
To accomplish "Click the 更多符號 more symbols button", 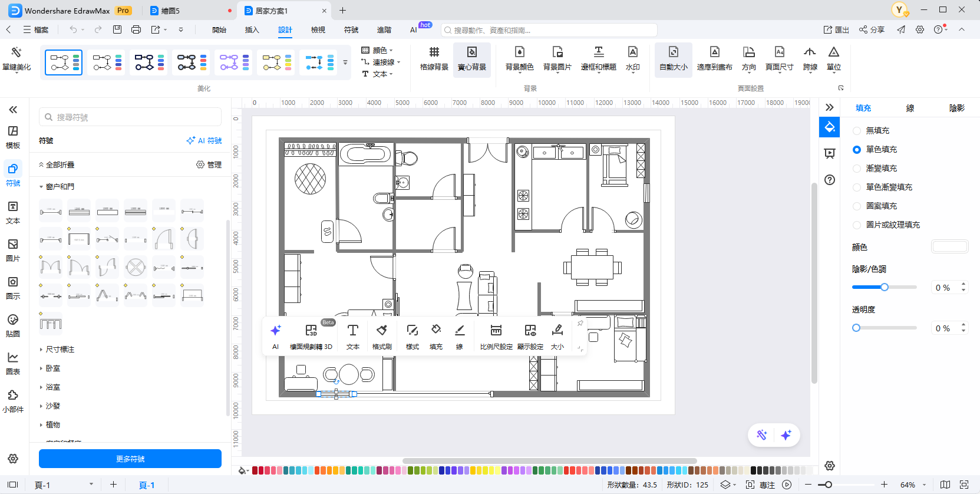I will pos(130,459).
